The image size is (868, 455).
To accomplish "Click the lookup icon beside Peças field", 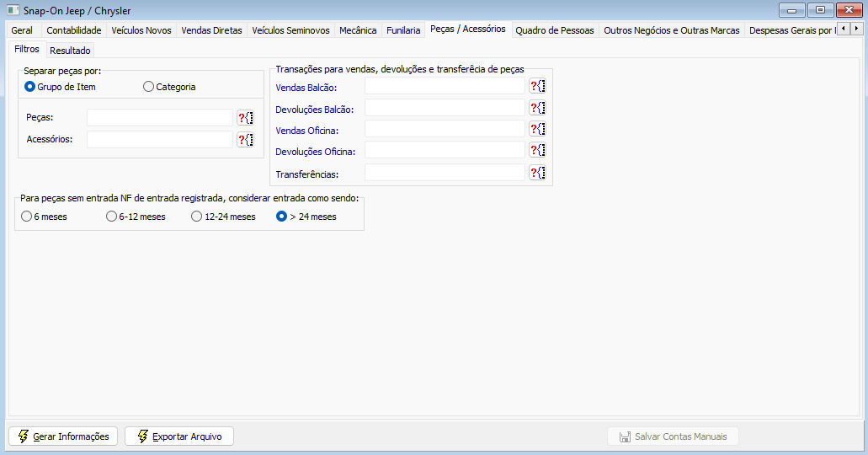I will coord(245,118).
